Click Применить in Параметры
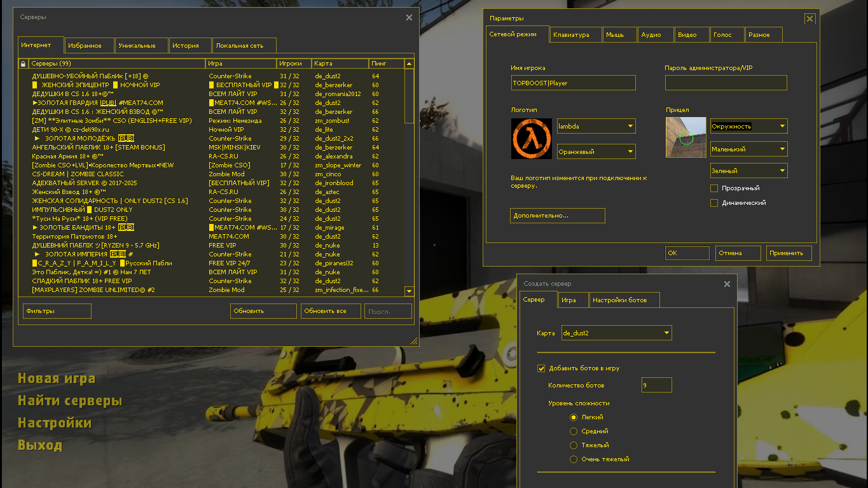The height and width of the screenshot is (488, 868). tap(789, 253)
